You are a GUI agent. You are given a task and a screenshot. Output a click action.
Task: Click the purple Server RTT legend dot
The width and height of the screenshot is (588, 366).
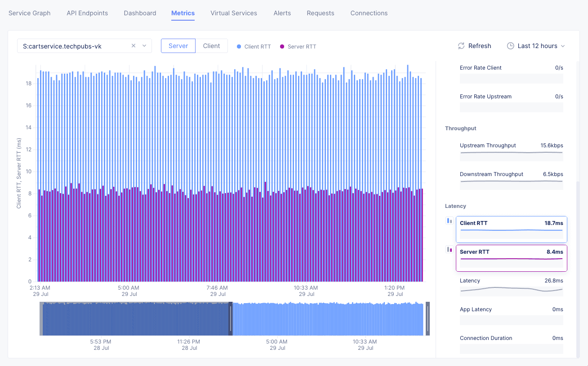(x=282, y=46)
